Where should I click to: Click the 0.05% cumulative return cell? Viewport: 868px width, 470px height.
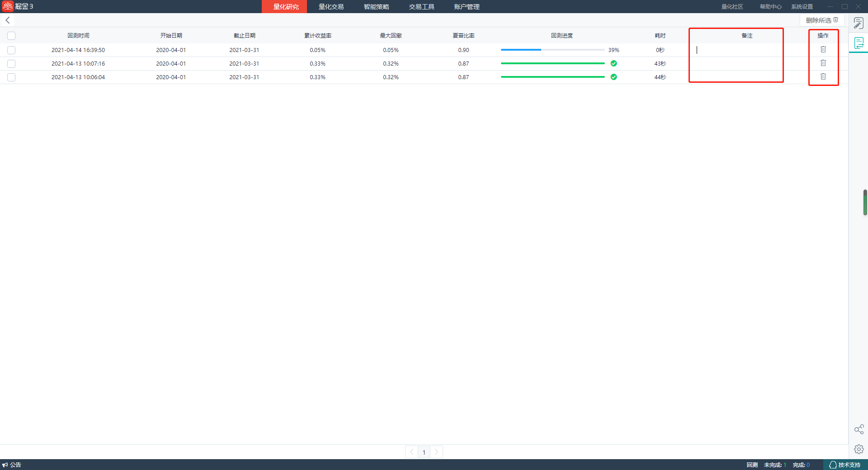[x=317, y=50]
